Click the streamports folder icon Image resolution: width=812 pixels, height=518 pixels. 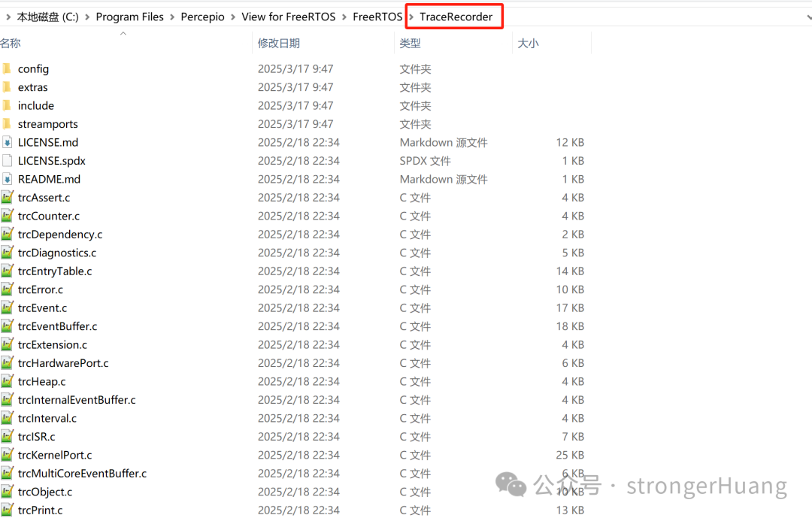(7, 124)
